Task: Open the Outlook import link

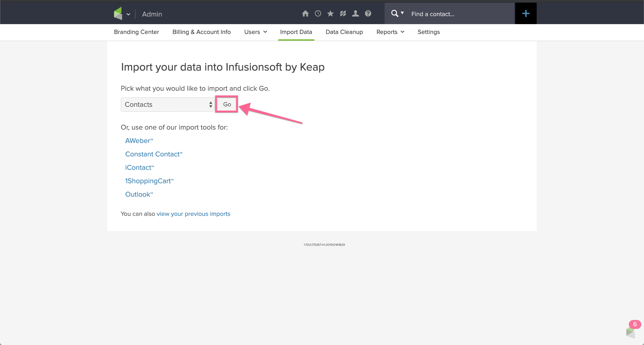Action: click(139, 194)
